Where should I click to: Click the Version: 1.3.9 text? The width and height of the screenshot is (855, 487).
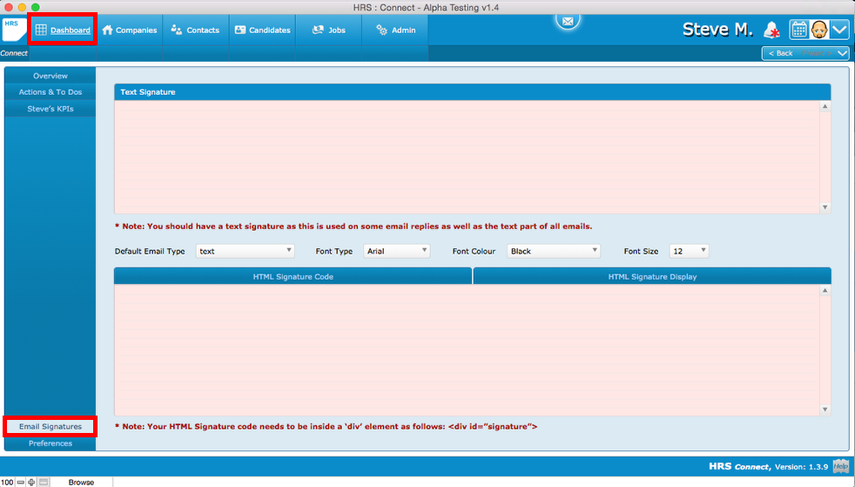tap(802, 467)
